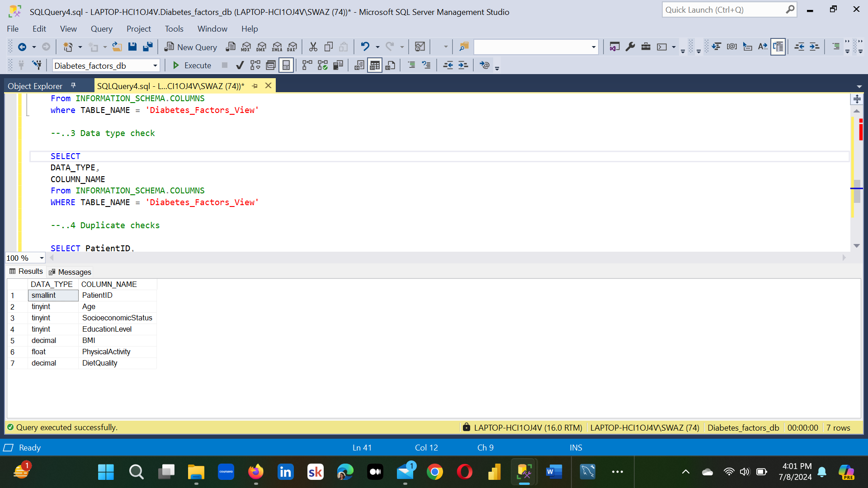Open Activity Monitor icon
The width and height of the screenshot is (868, 488).
coord(420,47)
